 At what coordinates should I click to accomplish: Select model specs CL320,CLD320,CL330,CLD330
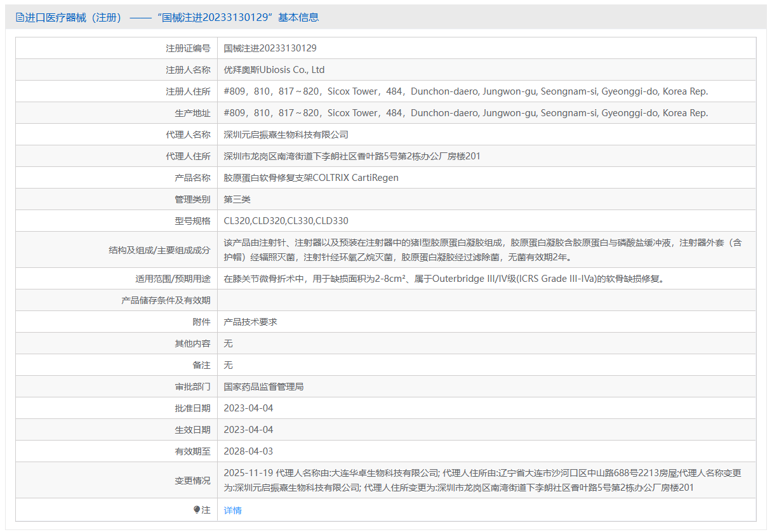(x=286, y=221)
